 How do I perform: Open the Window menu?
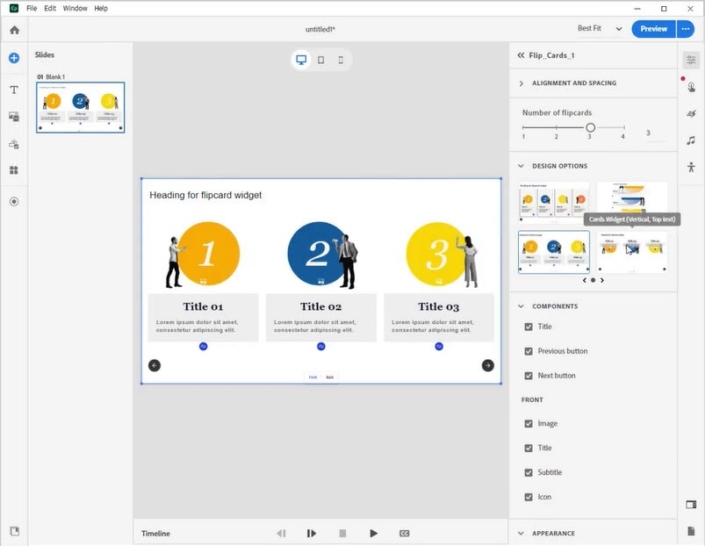[x=75, y=8]
